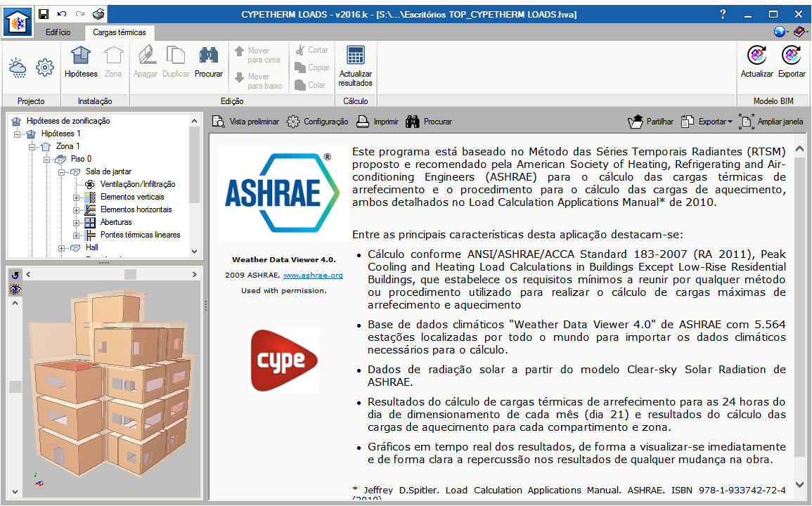This screenshot has height=506, width=812.
Task: Expand the Aberturas tree node
Action: click(x=76, y=223)
